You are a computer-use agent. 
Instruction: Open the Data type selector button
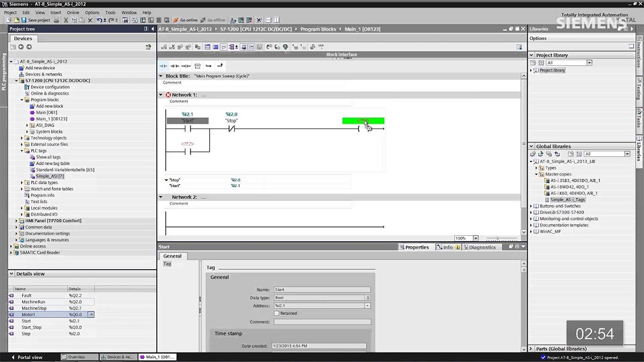tap(368, 298)
